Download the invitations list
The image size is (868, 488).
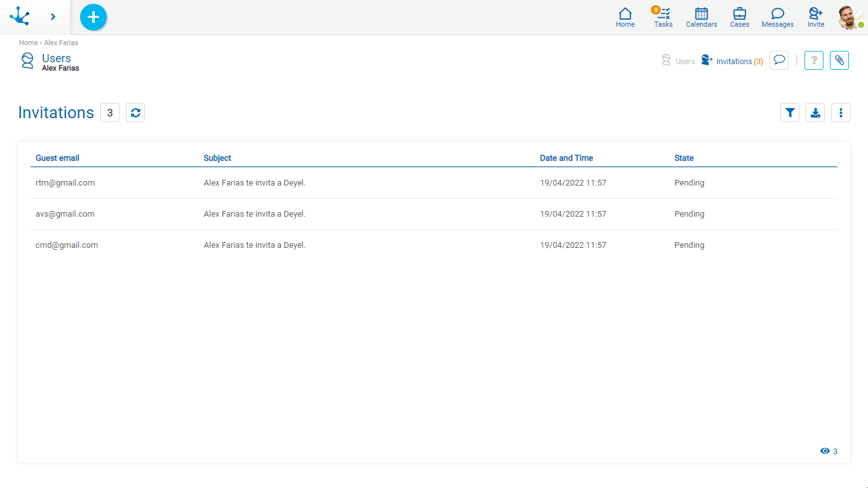815,112
